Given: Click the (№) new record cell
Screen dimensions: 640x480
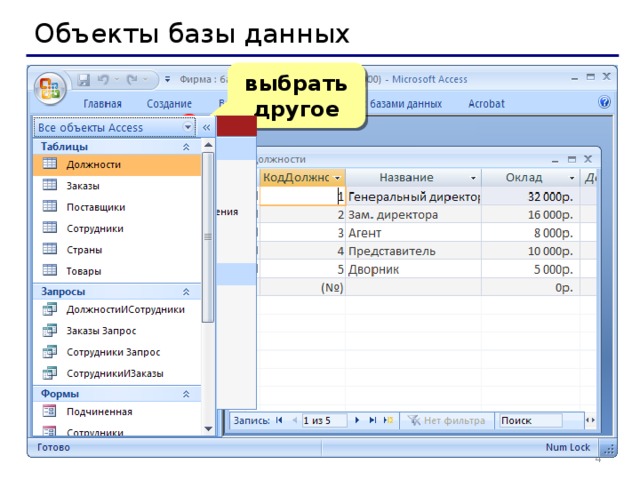Looking at the screenshot, I should (x=302, y=288).
